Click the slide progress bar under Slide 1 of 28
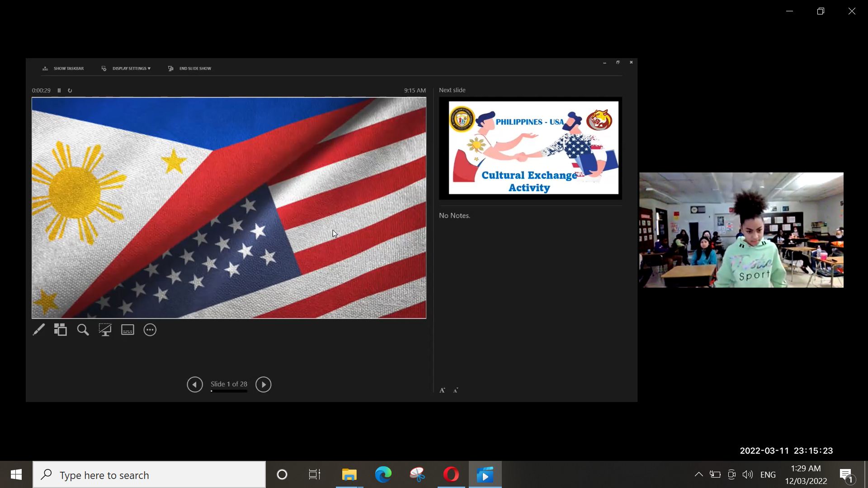 (229, 391)
